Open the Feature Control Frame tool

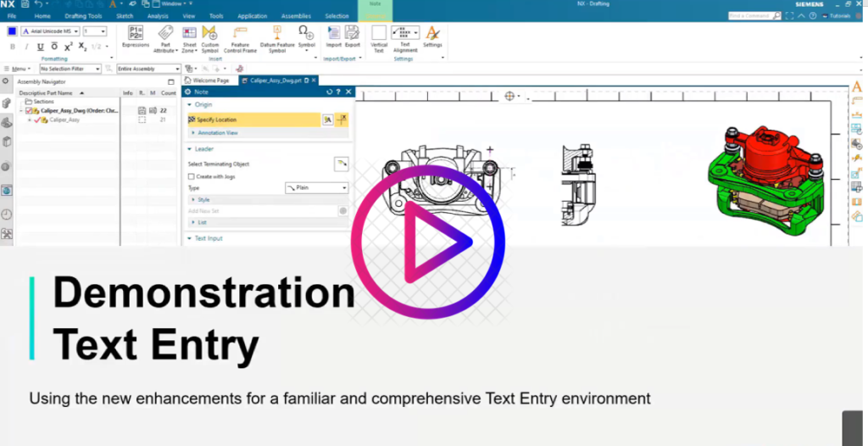(240, 34)
